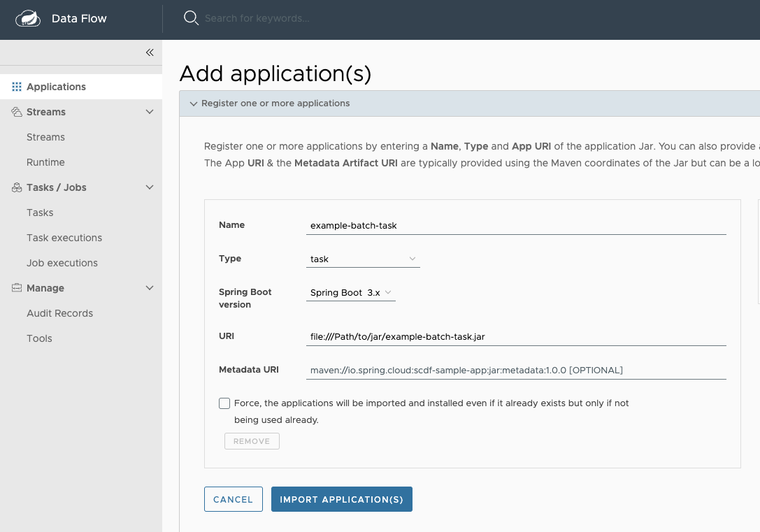
Task: Collapse the Register one or more applications section
Action: point(194,103)
